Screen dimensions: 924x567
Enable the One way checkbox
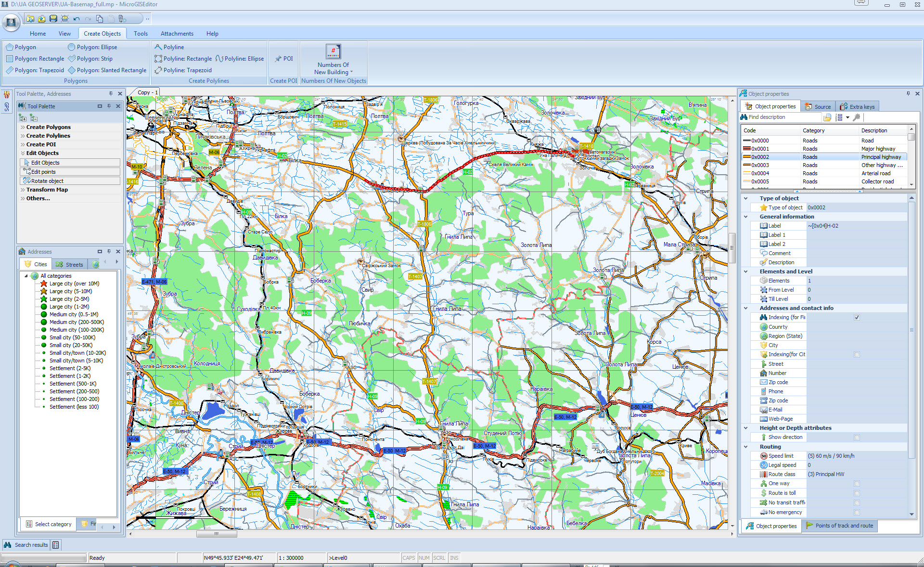tap(857, 484)
